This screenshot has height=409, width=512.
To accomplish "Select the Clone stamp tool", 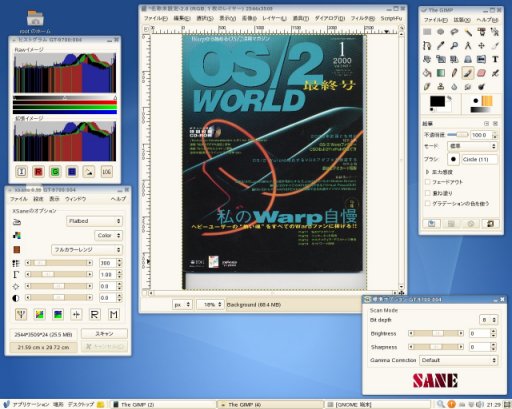I will pyautogui.click(x=441, y=87).
